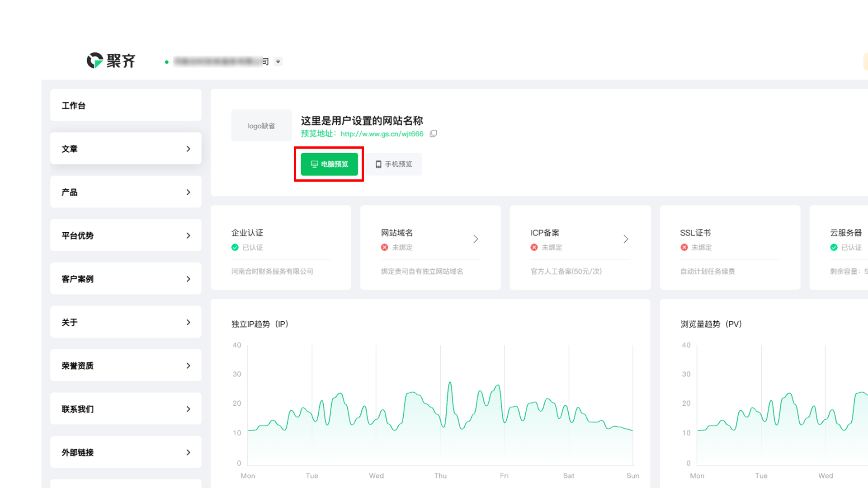Expand the 关于 chevron arrow

tap(189, 322)
